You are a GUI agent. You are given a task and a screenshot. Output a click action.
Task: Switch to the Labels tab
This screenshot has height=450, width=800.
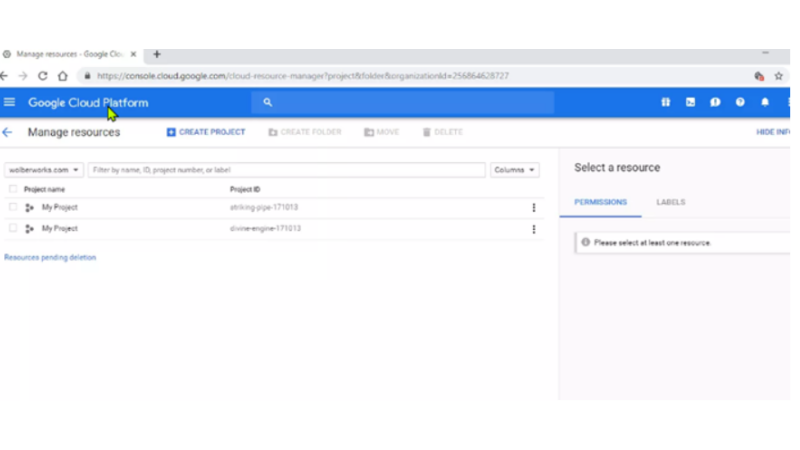click(x=670, y=203)
